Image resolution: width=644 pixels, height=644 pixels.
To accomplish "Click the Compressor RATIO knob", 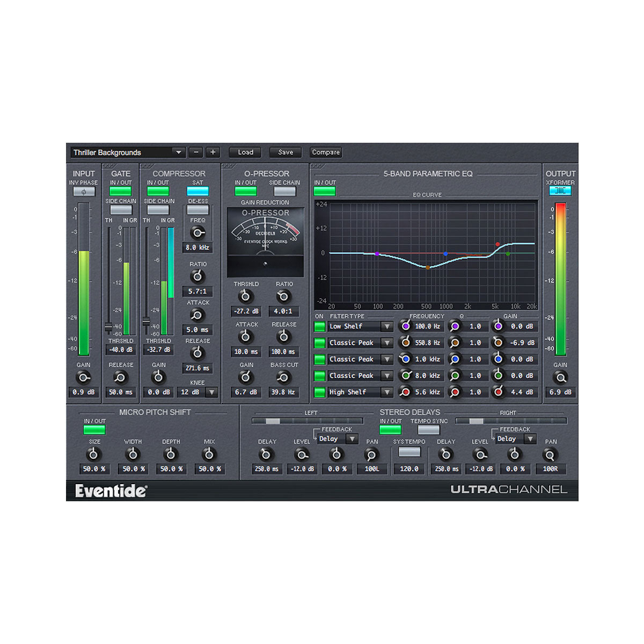I will point(197,276).
